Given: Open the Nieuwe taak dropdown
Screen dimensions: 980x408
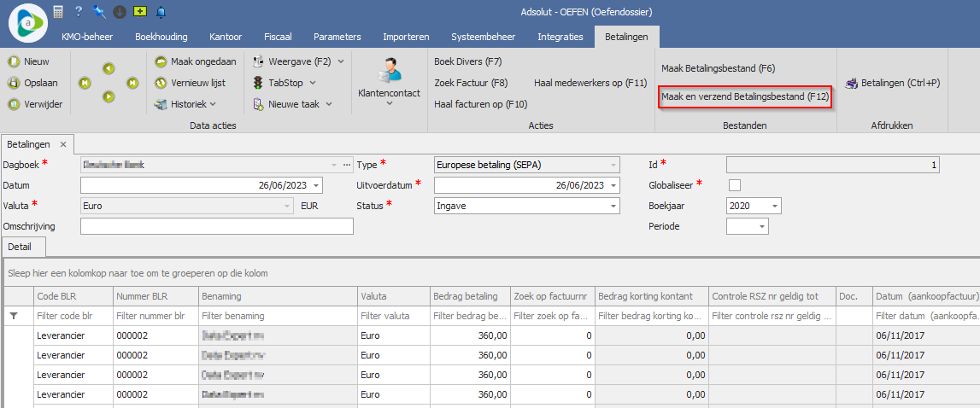Looking at the screenshot, I should pos(292,104).
